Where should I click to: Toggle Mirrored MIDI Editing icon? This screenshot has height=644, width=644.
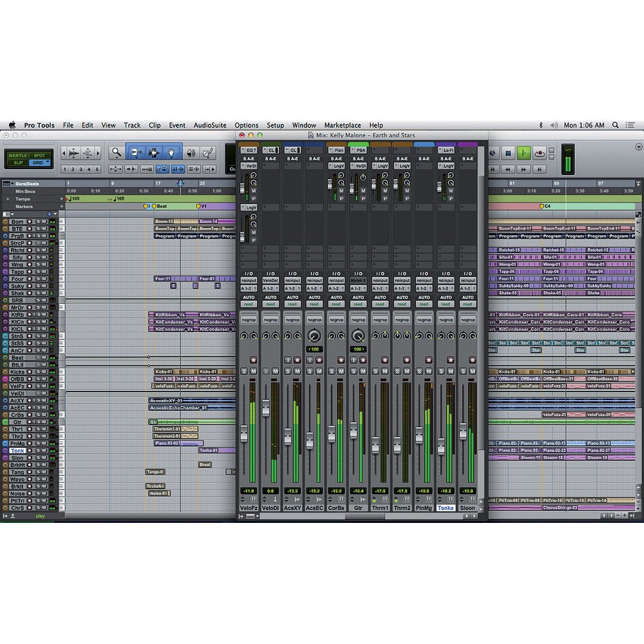pyautogui.click(x=147, y=169)
